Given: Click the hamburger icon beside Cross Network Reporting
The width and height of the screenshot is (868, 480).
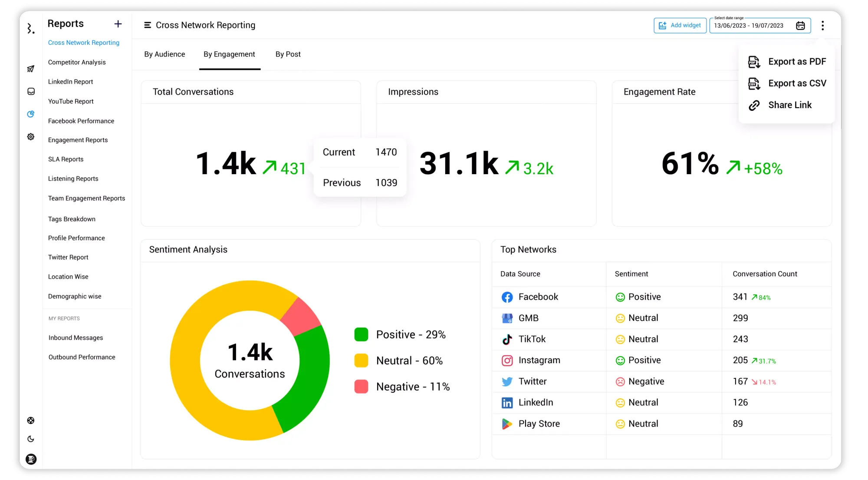Looking at the screenshot, I should (148, 25).
